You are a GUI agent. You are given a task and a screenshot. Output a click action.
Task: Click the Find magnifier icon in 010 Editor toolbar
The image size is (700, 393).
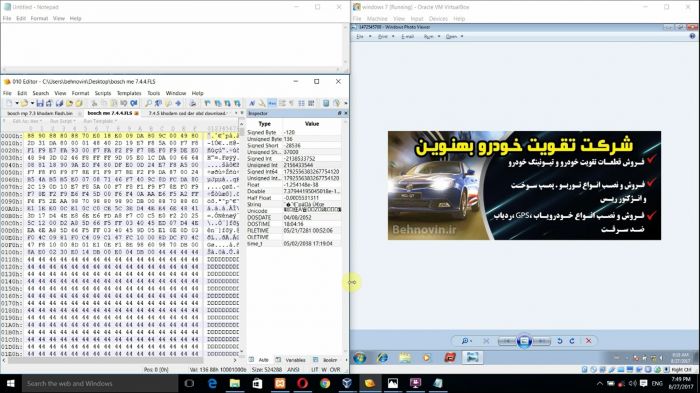click(148, 103)
